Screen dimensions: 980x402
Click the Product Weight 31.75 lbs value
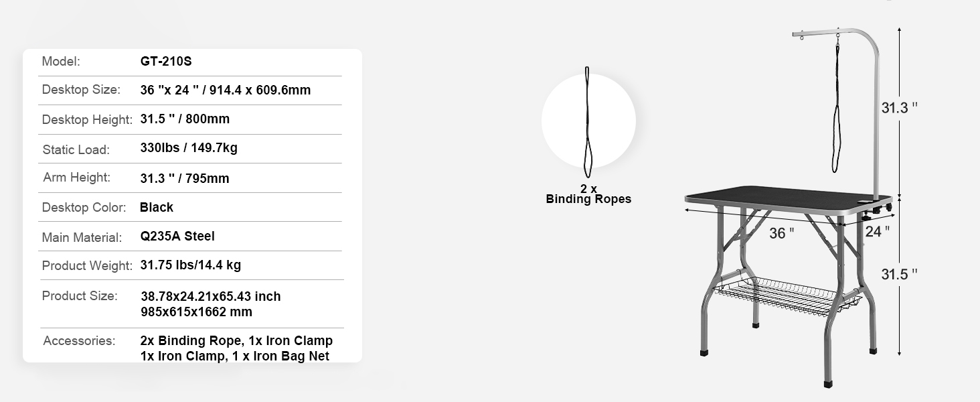click(191, 265)
